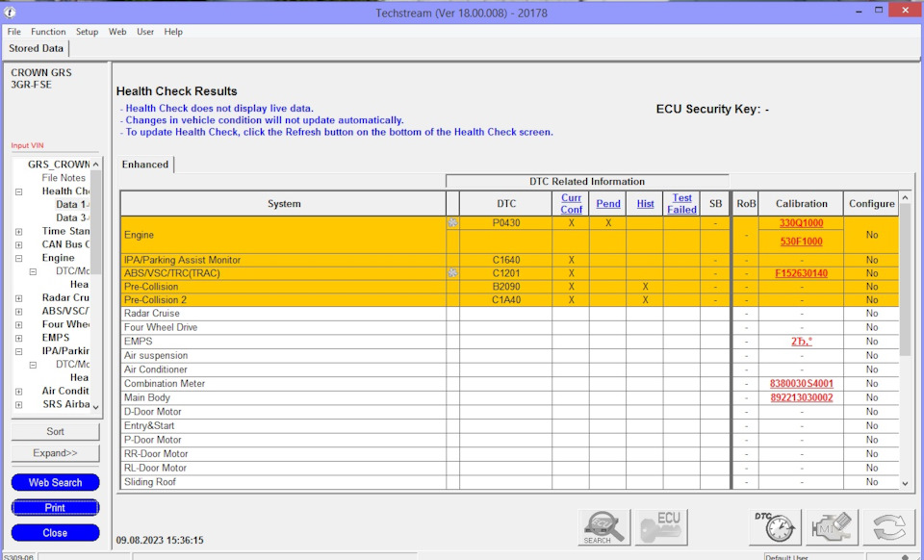Click the Test Failed column header link
The image size is (924, 560).
(681, 204)
